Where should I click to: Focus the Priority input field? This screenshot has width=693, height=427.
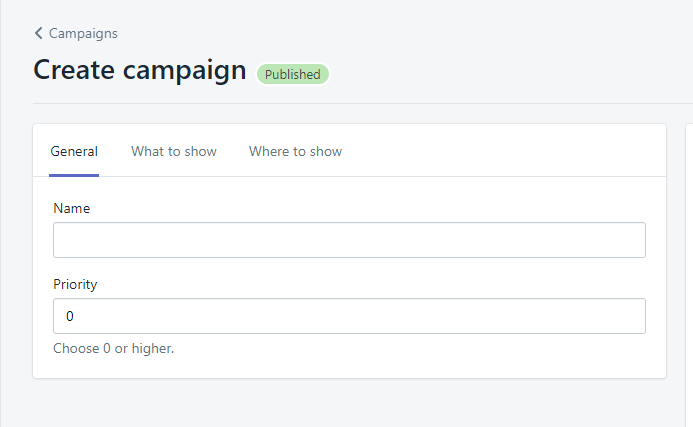[x=349, y=316]
